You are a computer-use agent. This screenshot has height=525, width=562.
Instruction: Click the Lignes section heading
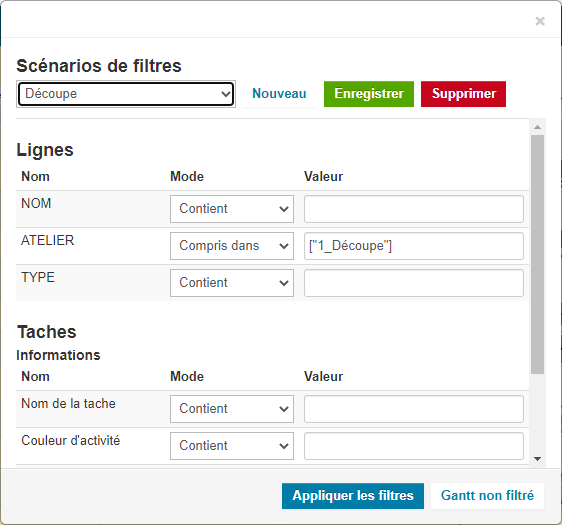(x=45, y=150)
